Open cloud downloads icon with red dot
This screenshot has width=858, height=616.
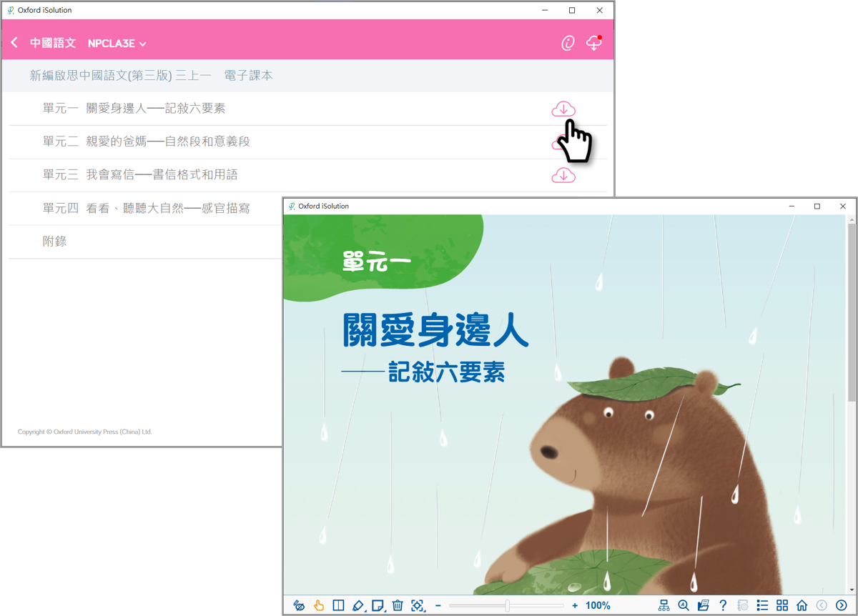[594, 43]
